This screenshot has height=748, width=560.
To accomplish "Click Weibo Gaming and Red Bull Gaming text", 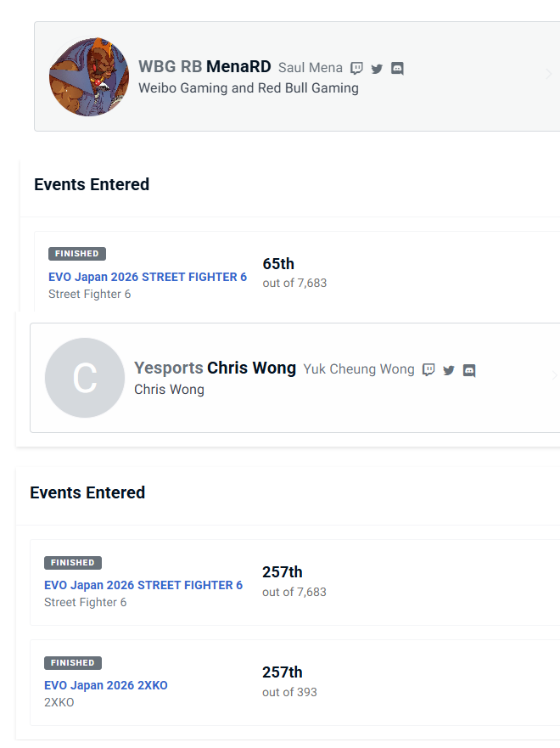I will [249, 88].
